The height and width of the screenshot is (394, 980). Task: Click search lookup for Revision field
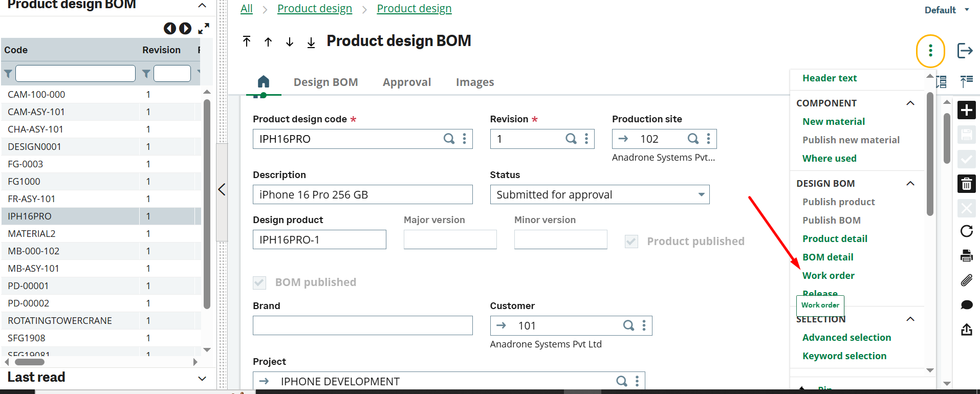click(571, 139)
